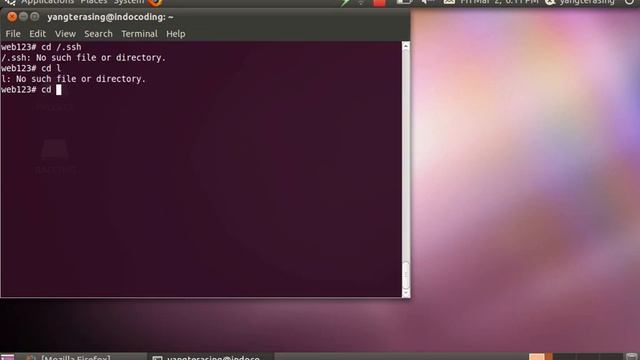Maximize the terminal window
This screenshot has width=640, height=360.
35,17
